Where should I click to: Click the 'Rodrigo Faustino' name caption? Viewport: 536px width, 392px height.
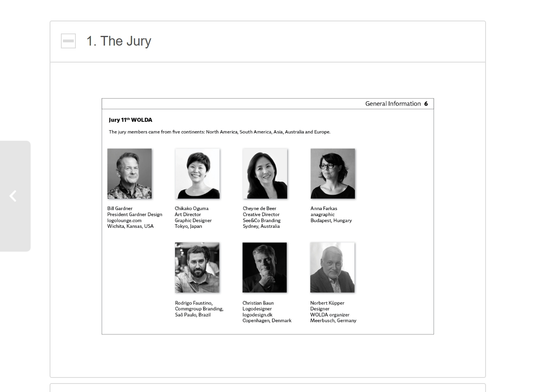(194, 303)
